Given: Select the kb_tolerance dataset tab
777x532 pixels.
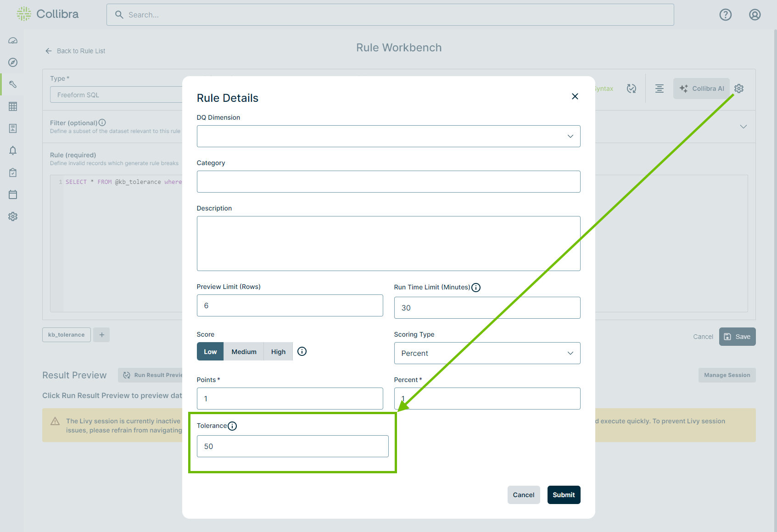Looking at the screenshot, I should point(67,335).
